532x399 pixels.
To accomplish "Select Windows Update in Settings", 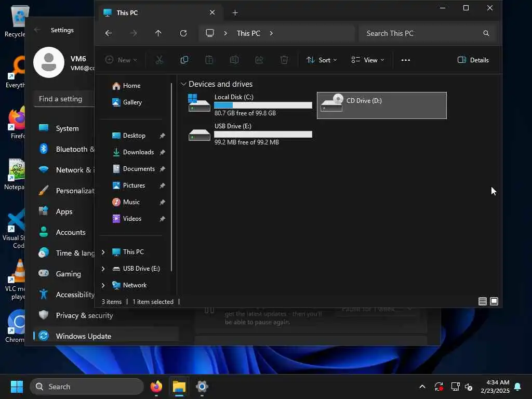I will [x=106, y=336].
